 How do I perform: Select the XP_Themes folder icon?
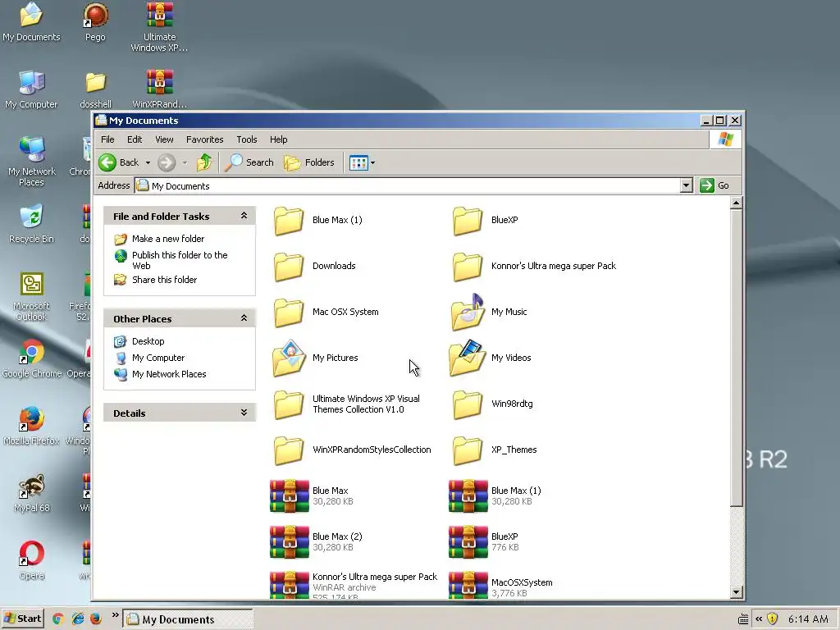coord(468,451)
